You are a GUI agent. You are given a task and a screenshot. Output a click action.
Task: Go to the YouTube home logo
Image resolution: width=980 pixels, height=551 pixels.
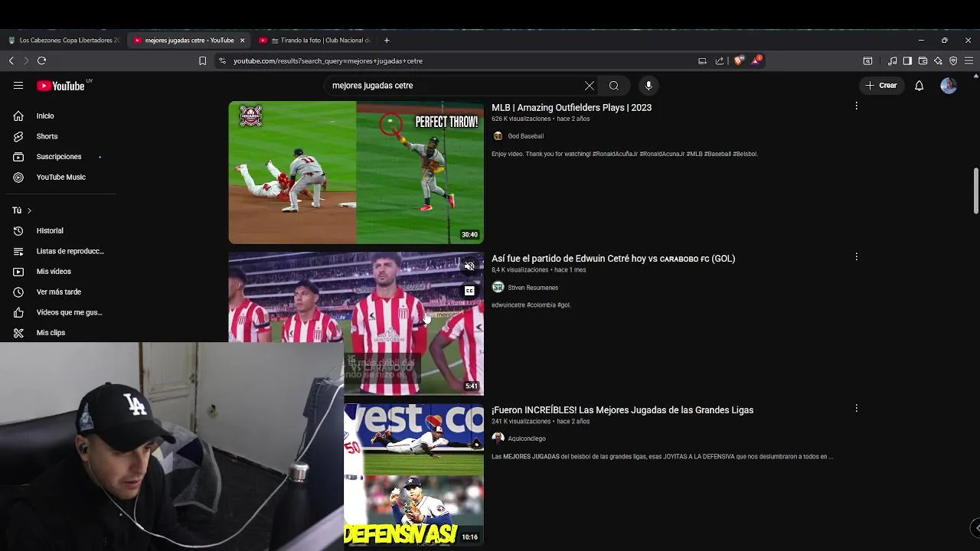click(60, 86)
